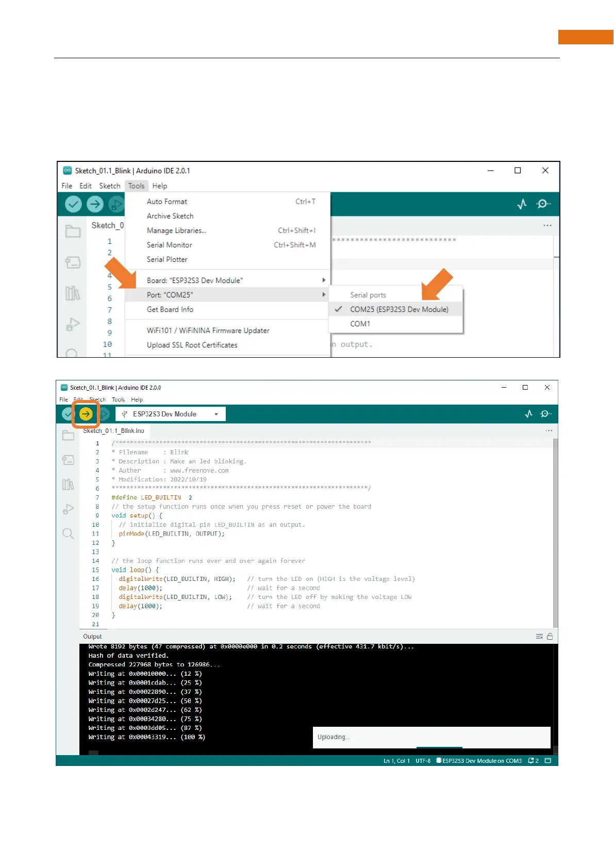Click code line "void setup() {"
614x868 pixels.
137,515
